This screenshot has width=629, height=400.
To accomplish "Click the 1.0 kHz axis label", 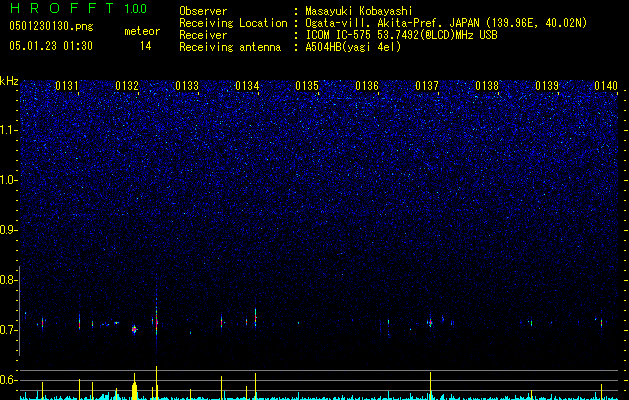I will coord(9,180).
